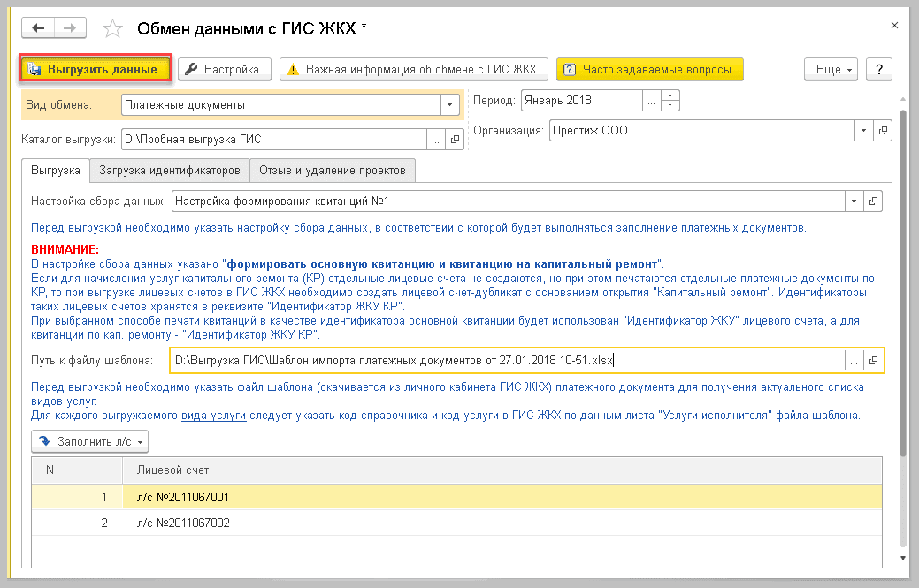Follow the вида услуги link
919x588 pixels.
[x=213, y=415]
